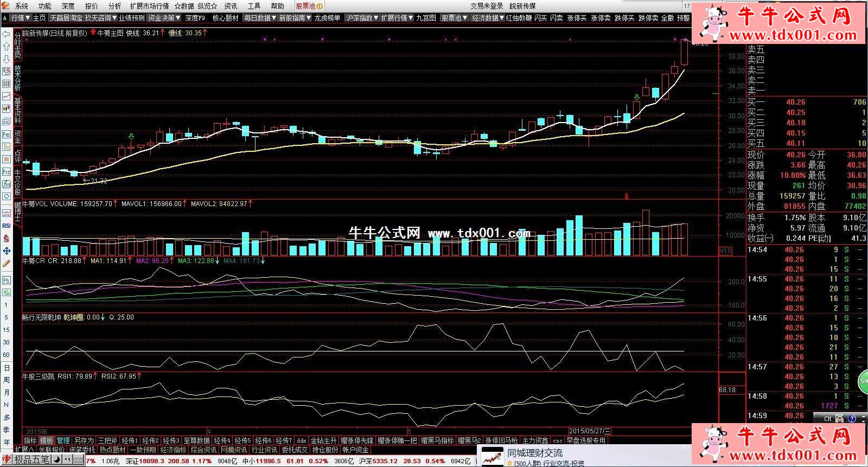The image size is (868, 467).
Task: Open the 技术分析 side tab
Action: pyautogui.click(x=17, y=78)
